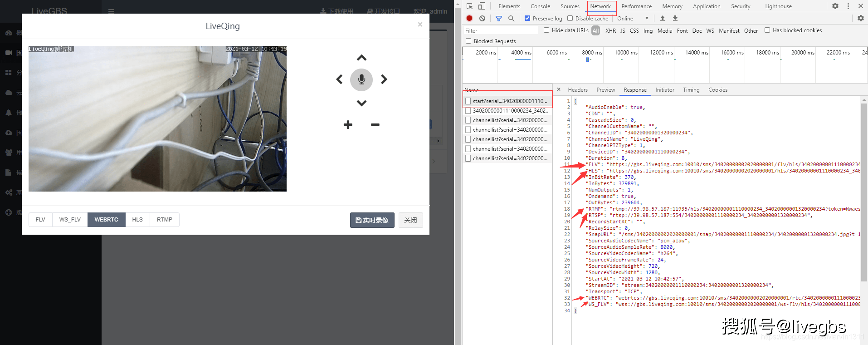Viewport: 868px width, 345px height.
Task: Select the RTMP stream format button
Action: tap(165, 220)
